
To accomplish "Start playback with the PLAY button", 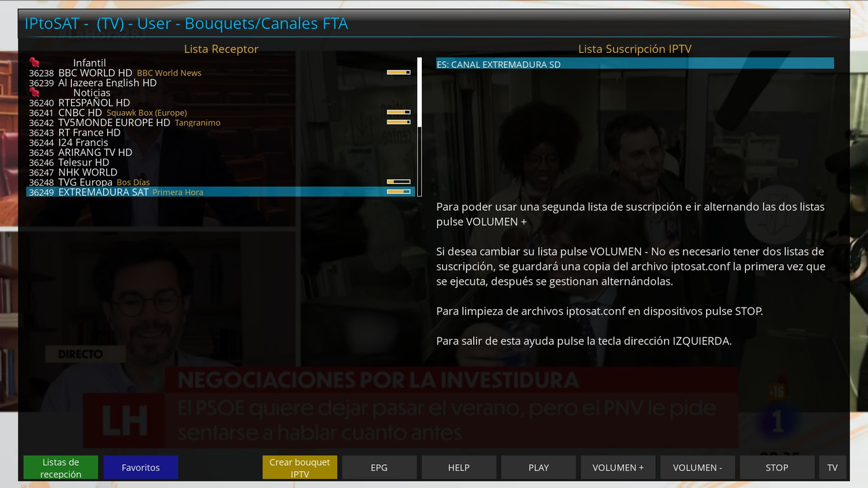I will 538,468.
